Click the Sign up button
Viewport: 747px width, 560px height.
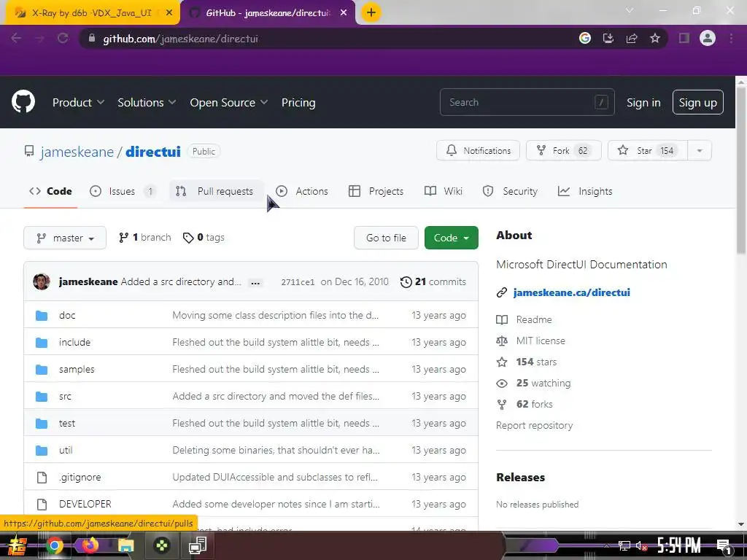pos(697,102)
